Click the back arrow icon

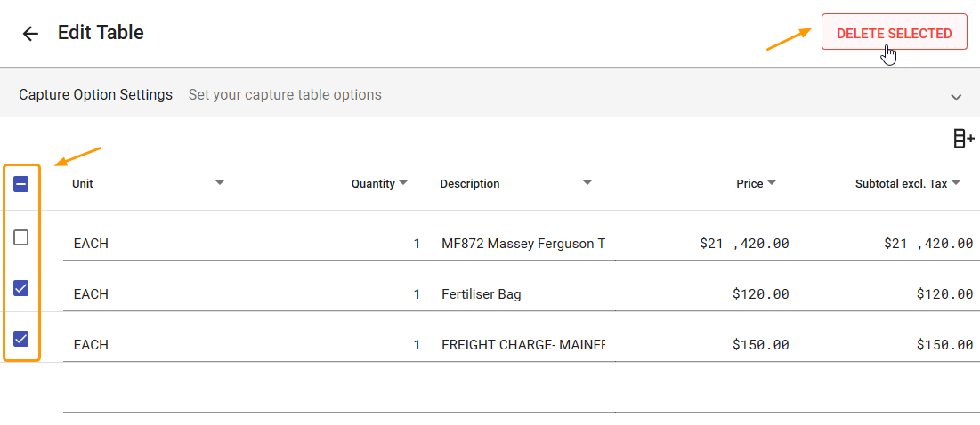pyautogui.click(x=31, y=34)
